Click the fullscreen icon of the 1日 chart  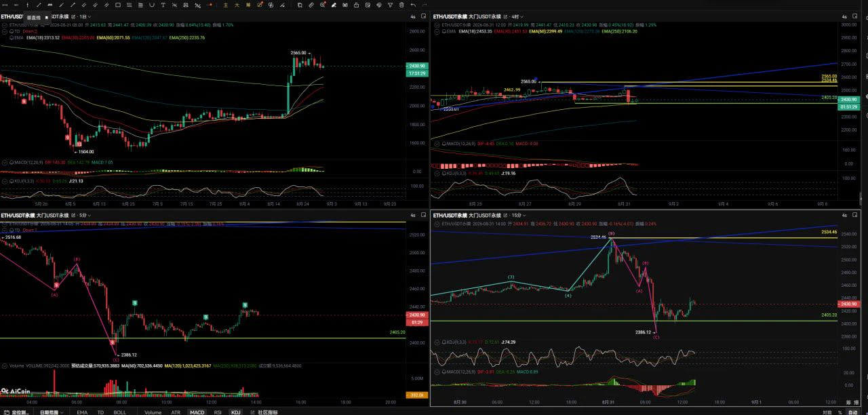click(x=423, y=16)
